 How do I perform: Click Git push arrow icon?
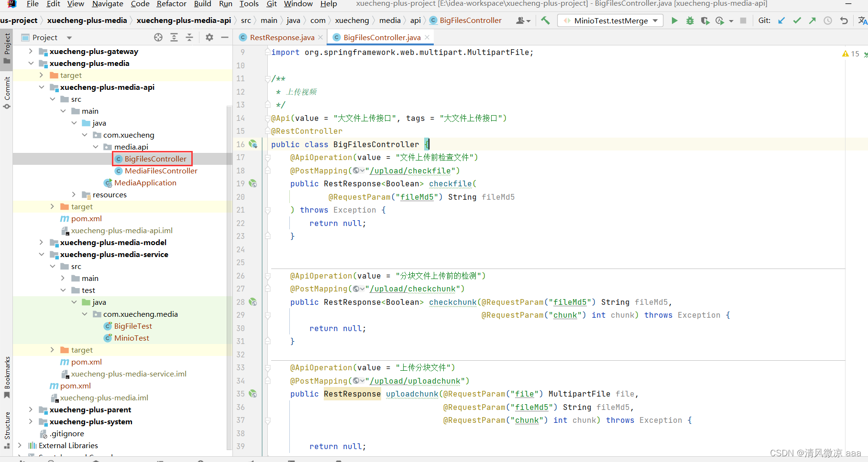812,21
